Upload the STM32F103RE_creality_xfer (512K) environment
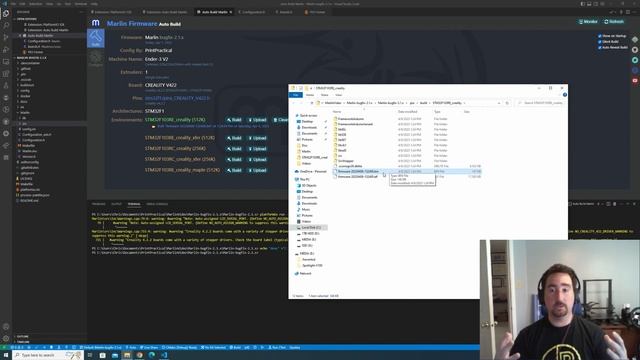Image resolution: width=640 pixels, height=360 pixels. pyautogui.click(x=258, y=138)
